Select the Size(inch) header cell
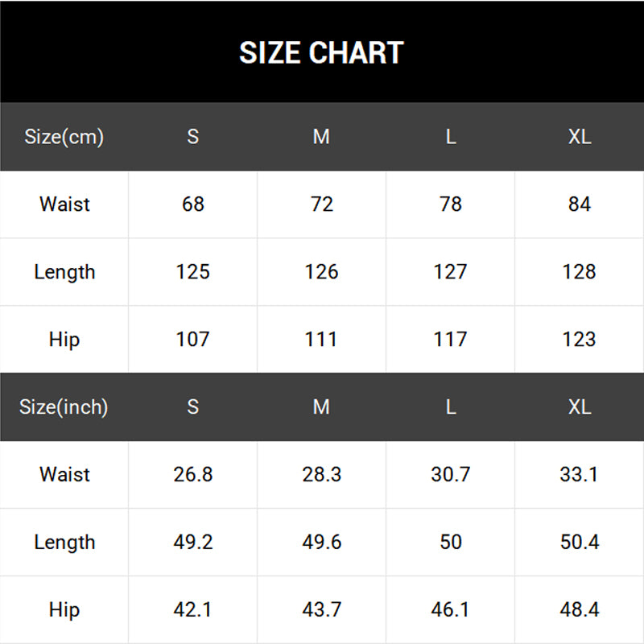 [64, 407]
